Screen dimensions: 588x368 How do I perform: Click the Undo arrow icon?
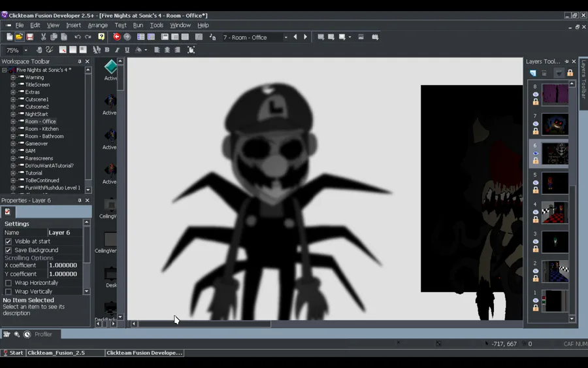click(77, 37)
